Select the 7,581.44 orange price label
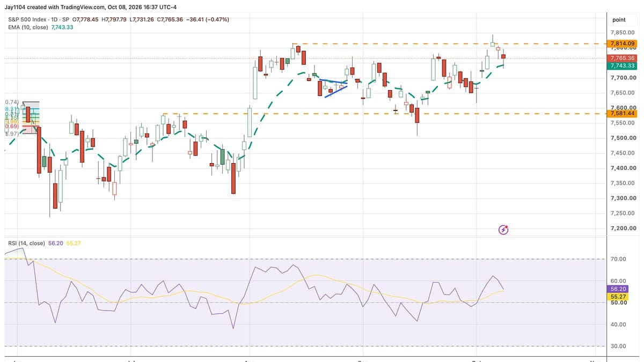This screenshot has width=644, height=362. tap(622, 113)
